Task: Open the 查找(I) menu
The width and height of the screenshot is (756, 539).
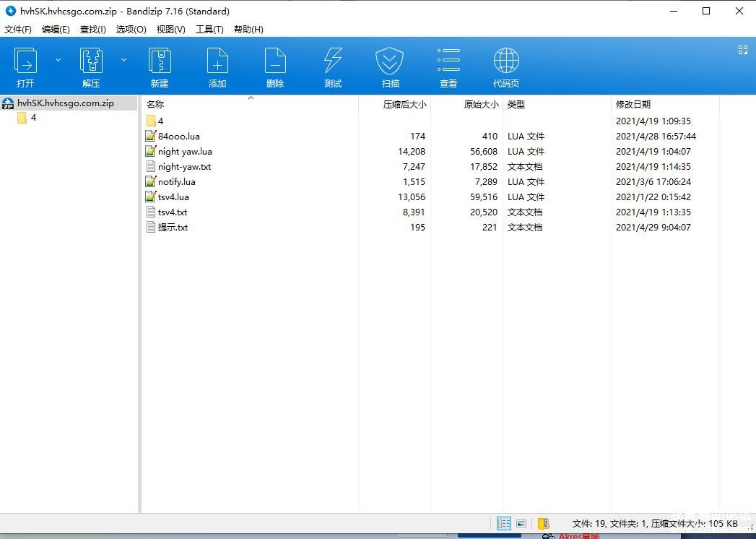Action: pyautogui.click(x=93, y=30)
